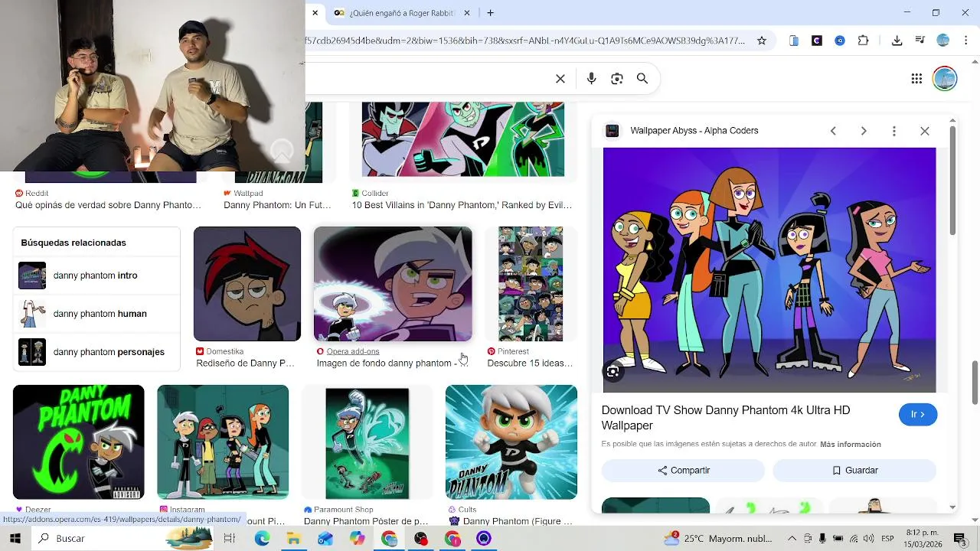
Task: Open the Chrome profile avatar in the toolbar
Action: click(x=943, y=41)
